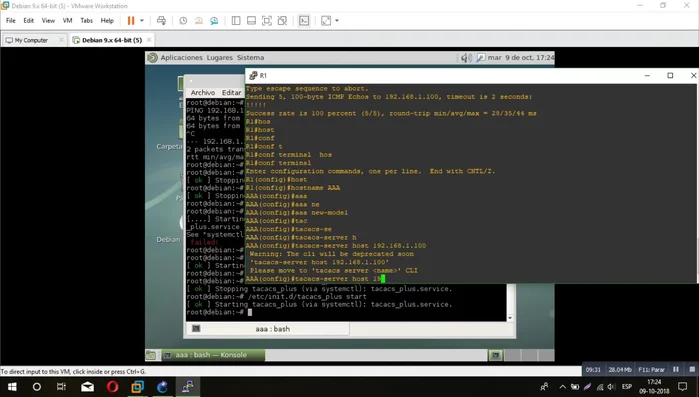This screenshot has width=699, height=397.
Task: Enter full screen mode icon
Action: [x=267, y=20]
